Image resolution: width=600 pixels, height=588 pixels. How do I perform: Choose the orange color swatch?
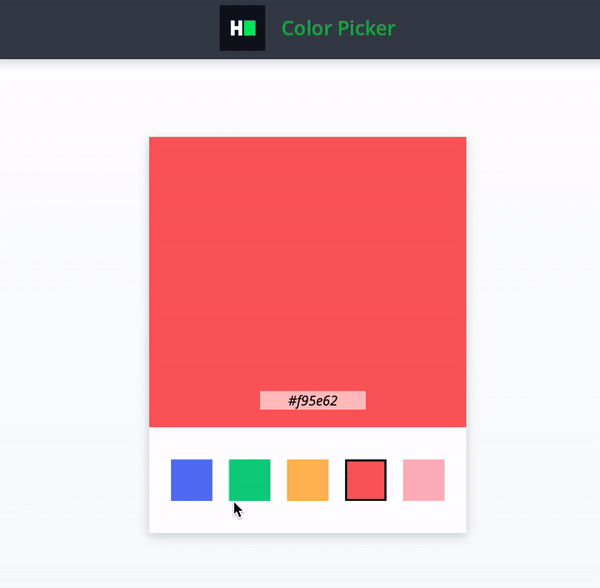[307, 480]
